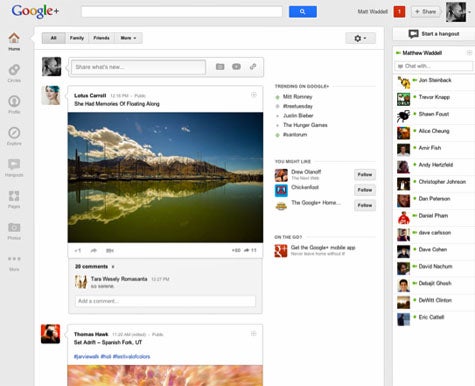Click the Add a comment field
This screenshot has width=475, height=386.
165,301
